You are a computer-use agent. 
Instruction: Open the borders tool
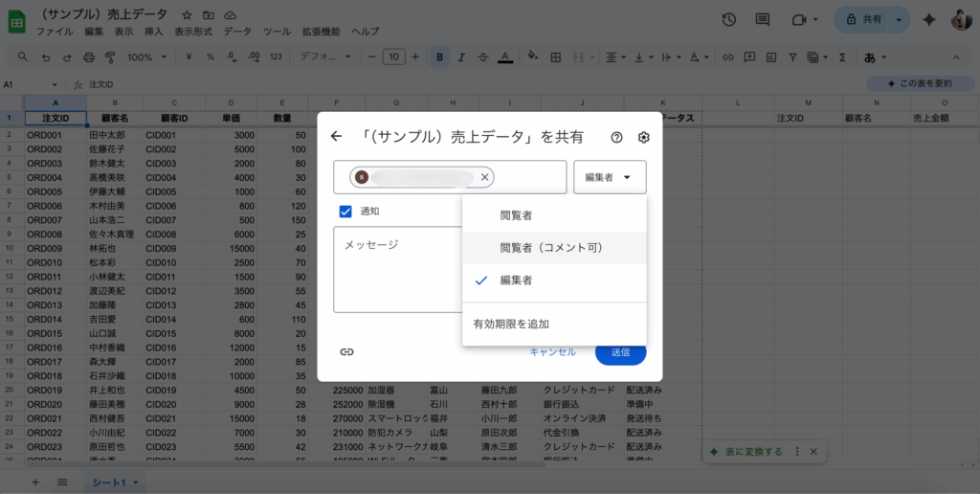[x=555, y=56]
